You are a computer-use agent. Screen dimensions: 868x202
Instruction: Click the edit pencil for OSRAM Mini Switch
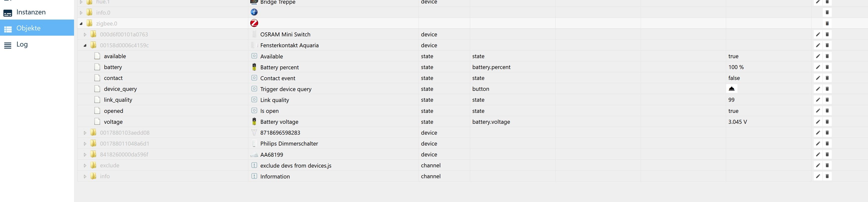[818, 34]
